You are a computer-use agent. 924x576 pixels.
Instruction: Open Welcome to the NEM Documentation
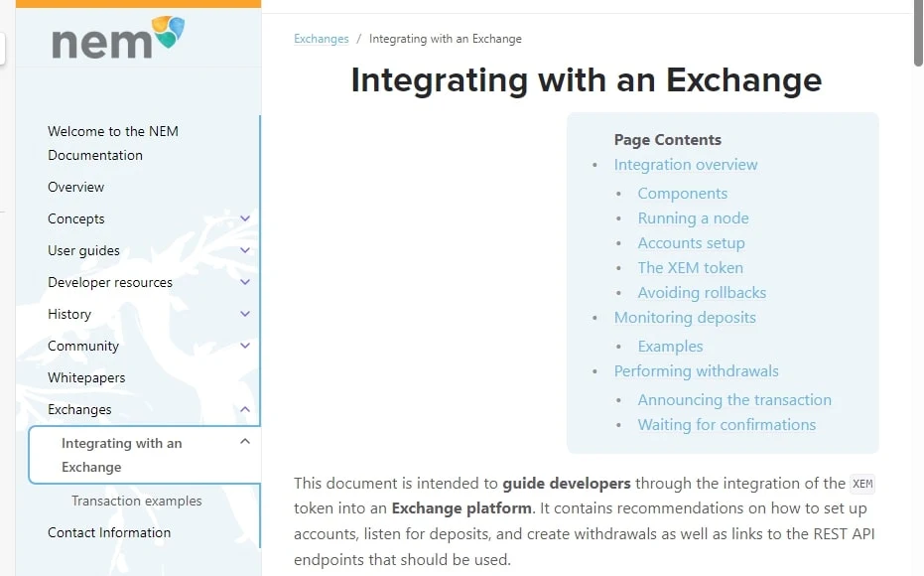click(113, 143)
